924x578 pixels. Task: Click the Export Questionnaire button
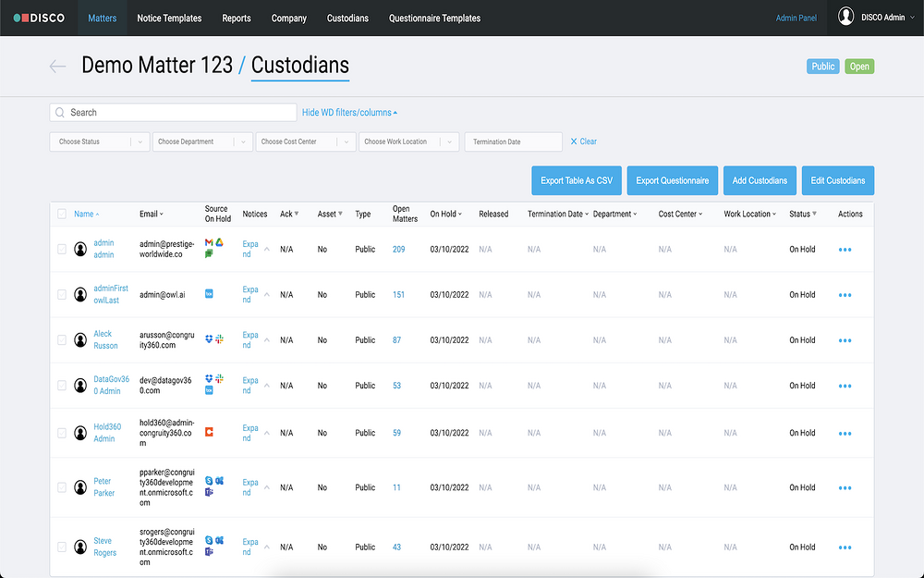point(673,180)
